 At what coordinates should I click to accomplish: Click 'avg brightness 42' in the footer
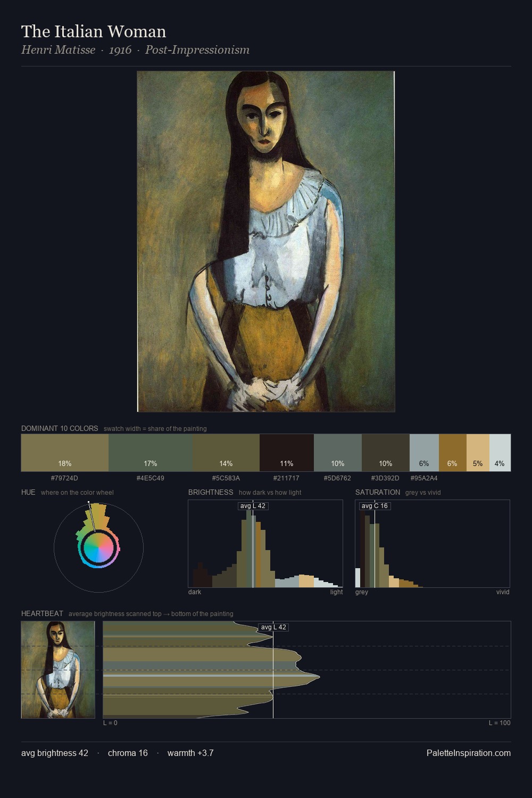pos(55,753)
